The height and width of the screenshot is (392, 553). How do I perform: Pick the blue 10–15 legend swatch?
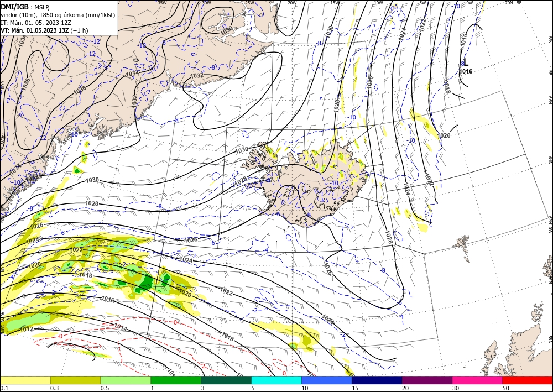(327, 380)
